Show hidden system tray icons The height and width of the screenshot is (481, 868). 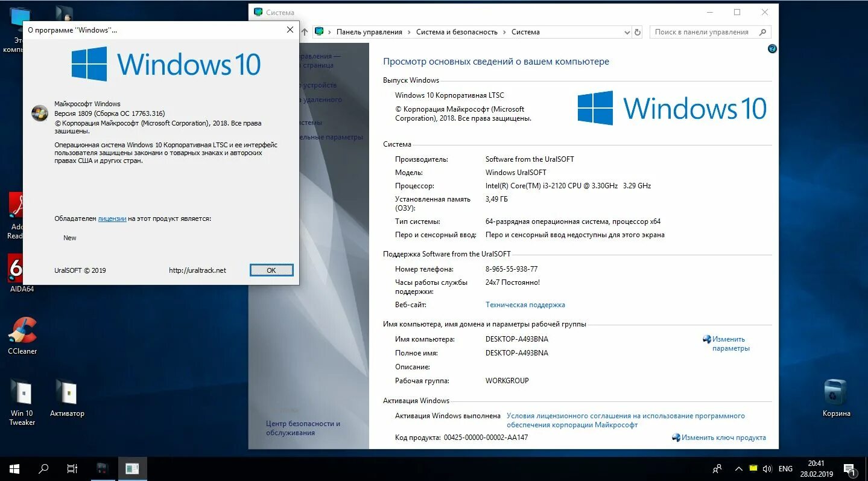[738, 468]
